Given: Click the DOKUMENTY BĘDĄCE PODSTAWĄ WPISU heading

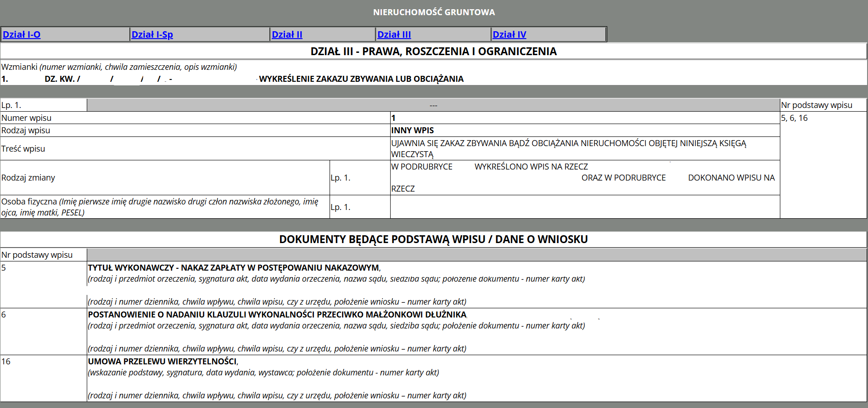Looking at the screenshot, I should coord(433,239).
